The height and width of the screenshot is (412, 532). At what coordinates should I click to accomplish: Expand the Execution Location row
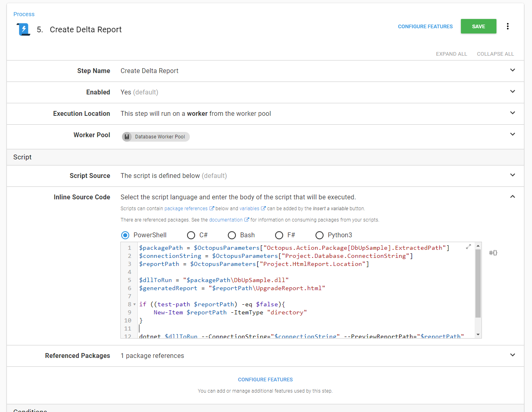[x=512, y=113]
